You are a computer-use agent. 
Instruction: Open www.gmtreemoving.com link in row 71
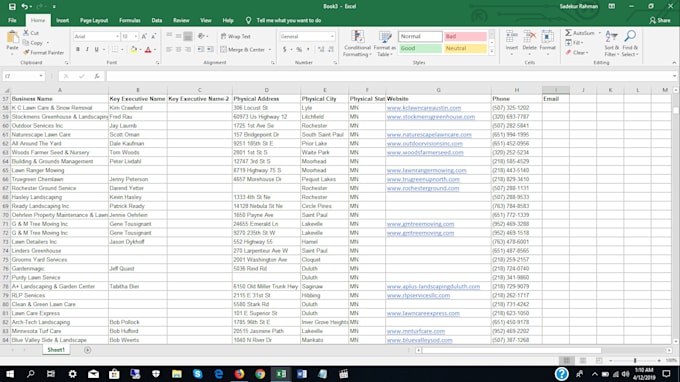420,224
